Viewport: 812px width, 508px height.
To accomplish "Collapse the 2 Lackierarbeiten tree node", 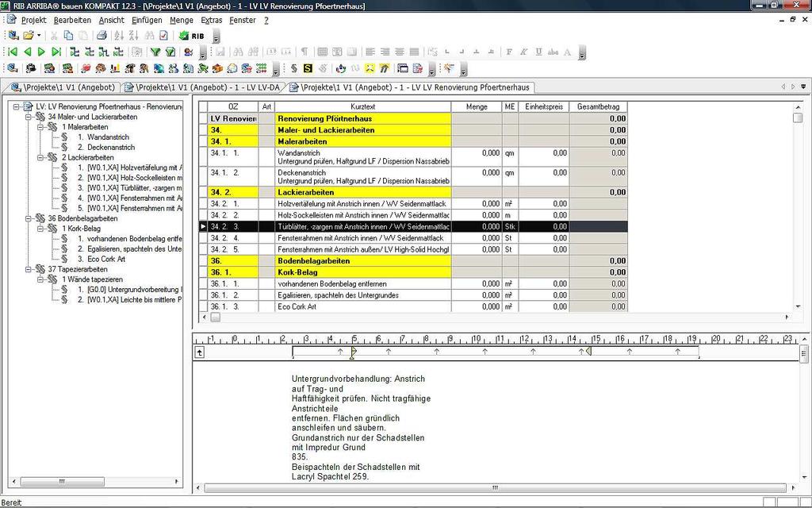I will (40, 158).
